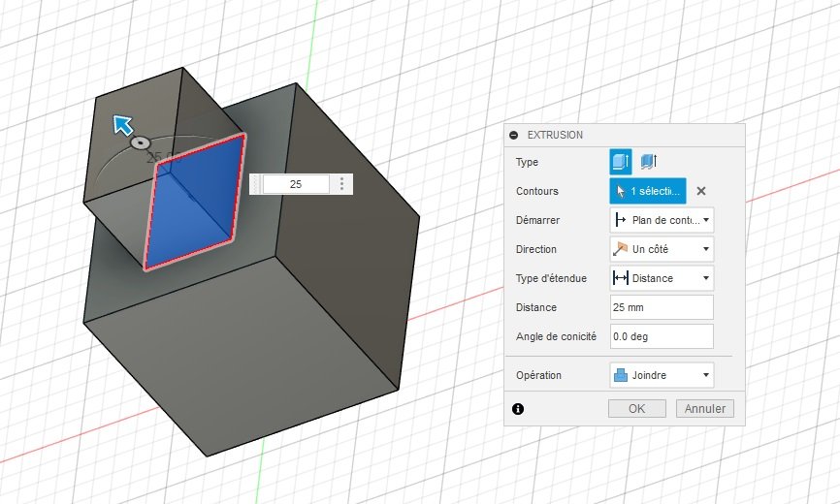
Task: Click the circular taper angle manipulator
Action: tap(140, 142)
